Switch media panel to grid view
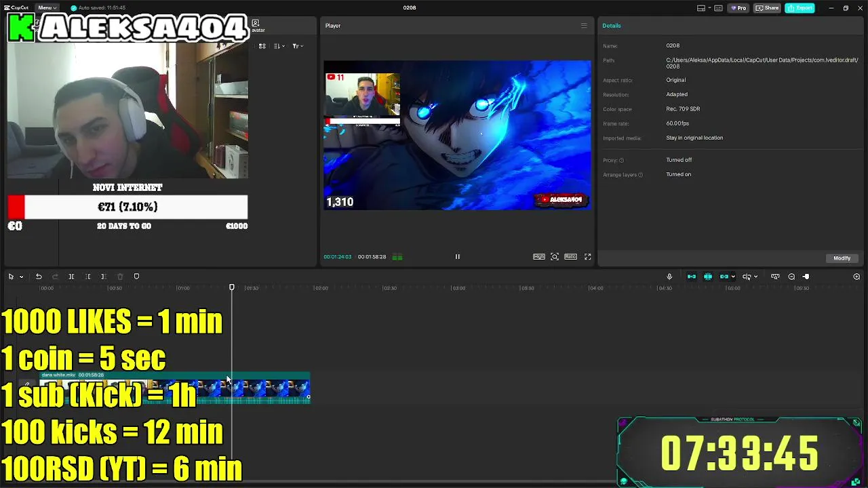Viewport: 868px width, 488px height. pos(262,46)
